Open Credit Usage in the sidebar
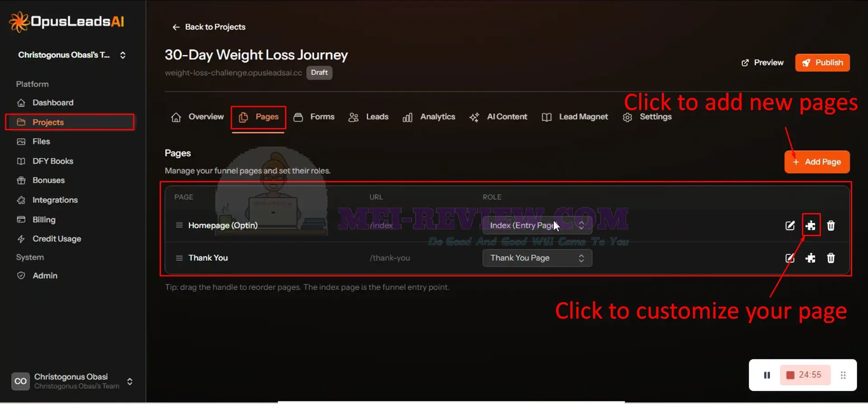 57,239
